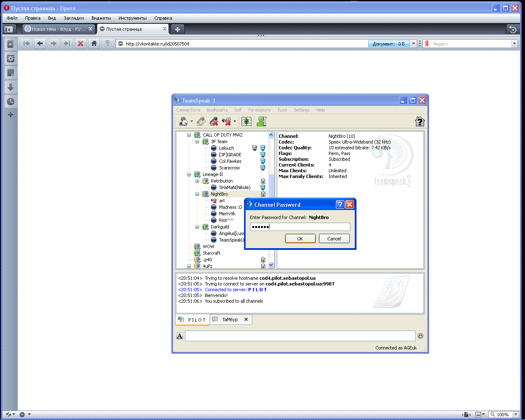Click the Channel Password dialog help button
Image resolution: width=525 pixels, height=420 pixels.
coord(340,205)
